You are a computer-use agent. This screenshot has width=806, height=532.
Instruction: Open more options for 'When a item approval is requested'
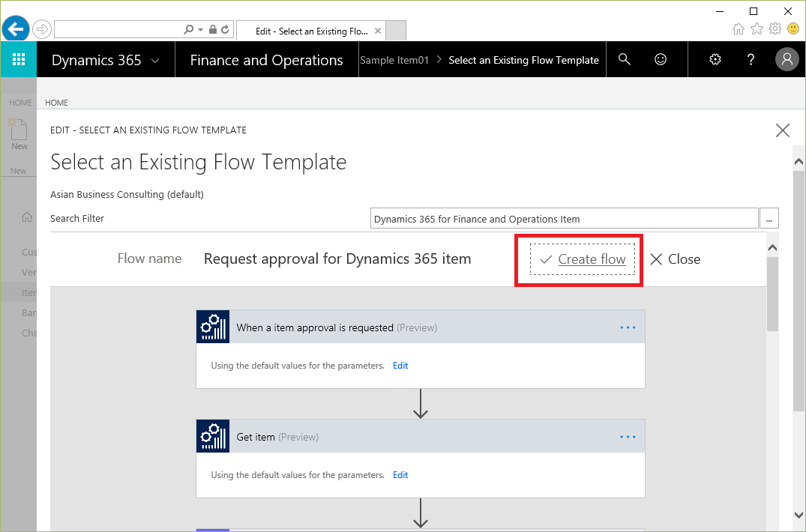pos(628,327)
